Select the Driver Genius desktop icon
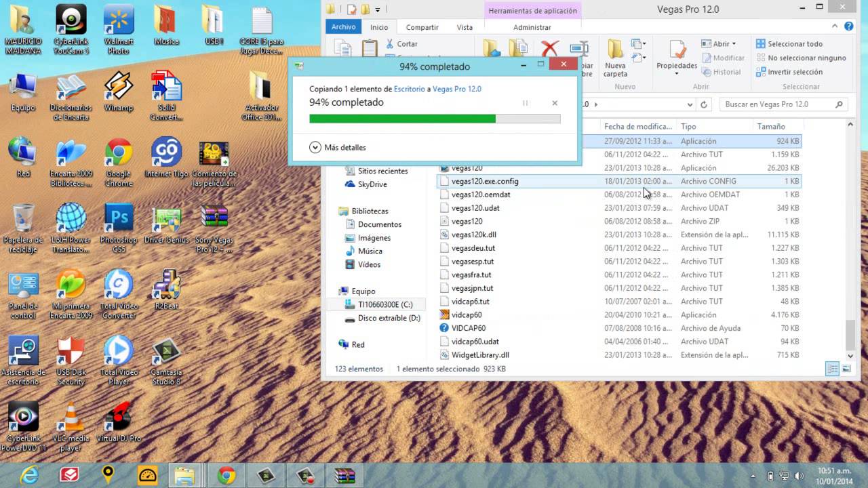 pyautogui.click(x=166, y=224)
